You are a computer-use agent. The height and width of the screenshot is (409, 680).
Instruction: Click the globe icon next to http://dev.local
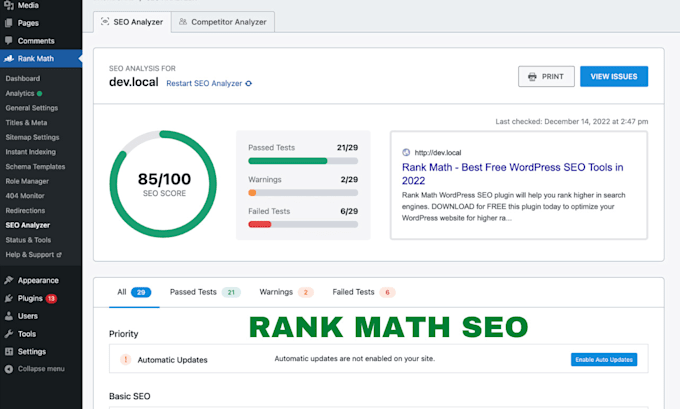[x=406, y=152]
